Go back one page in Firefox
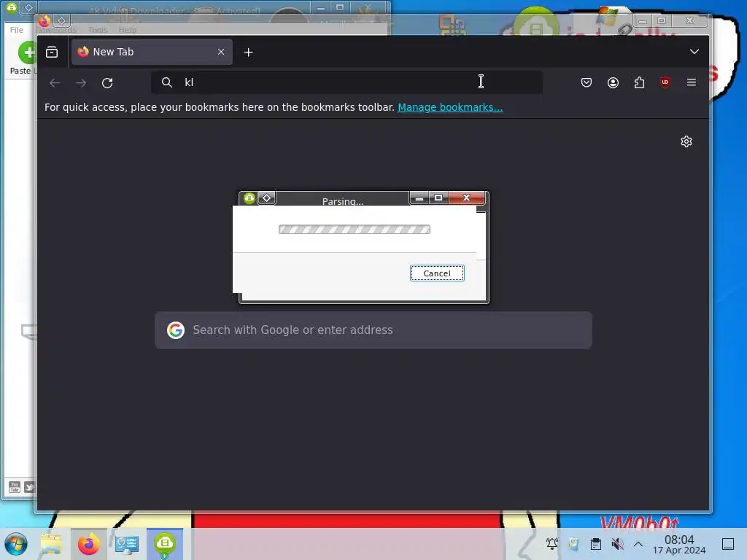 click(x=55, y=83)
